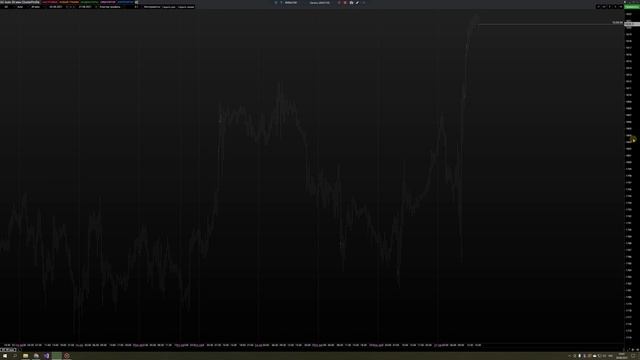Click the blue-colored label in the title row
Screen dimensions: 640x360
click(x=125, y=2)
